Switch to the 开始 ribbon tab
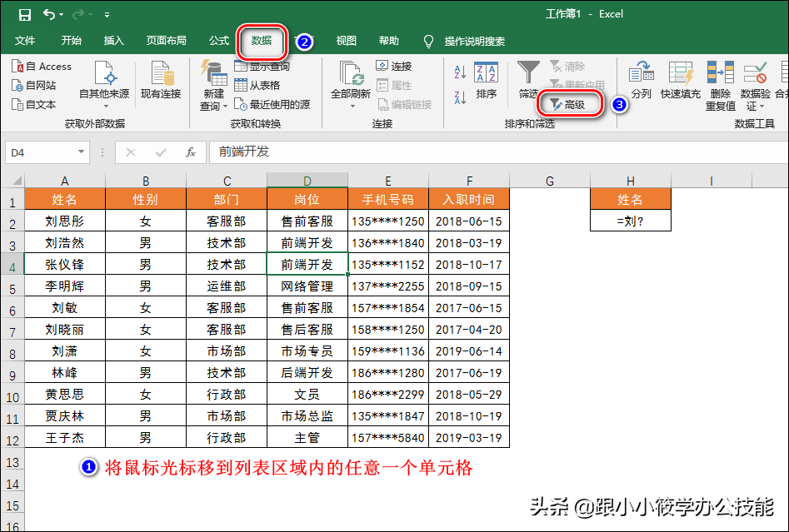The image size is (789, 532). 71,41
